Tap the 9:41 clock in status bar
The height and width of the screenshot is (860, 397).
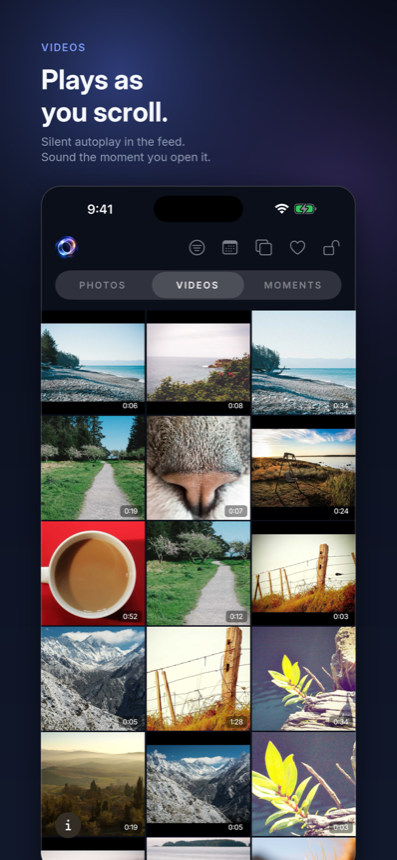pos(100,209)
